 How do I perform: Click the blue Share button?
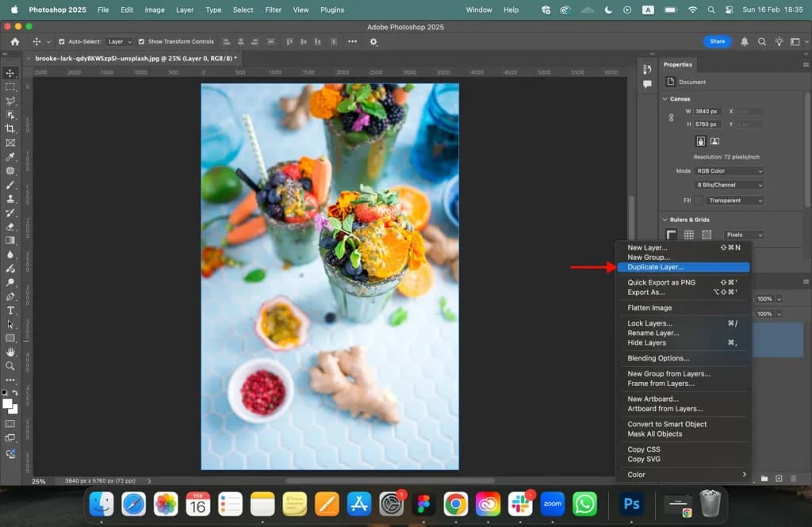coord(717,41)
